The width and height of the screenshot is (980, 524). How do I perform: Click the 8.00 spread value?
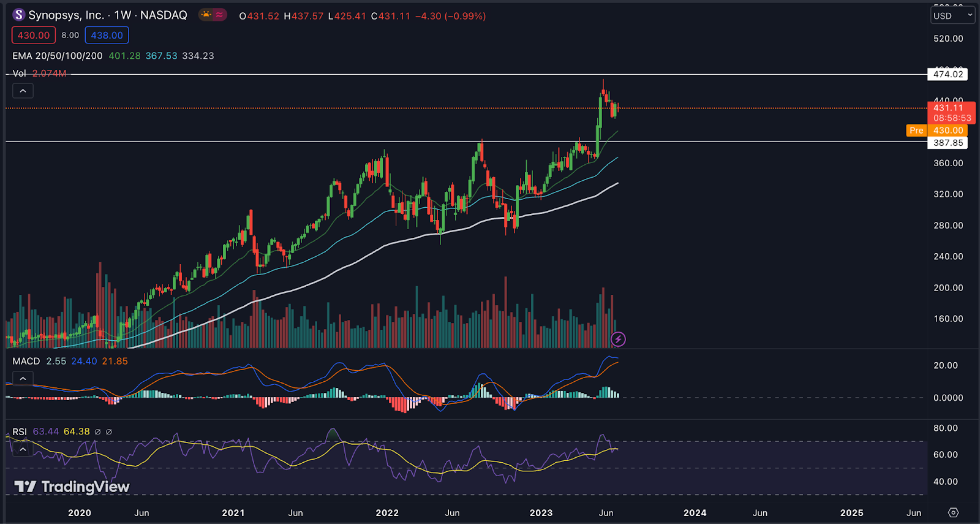coord(70,35)
